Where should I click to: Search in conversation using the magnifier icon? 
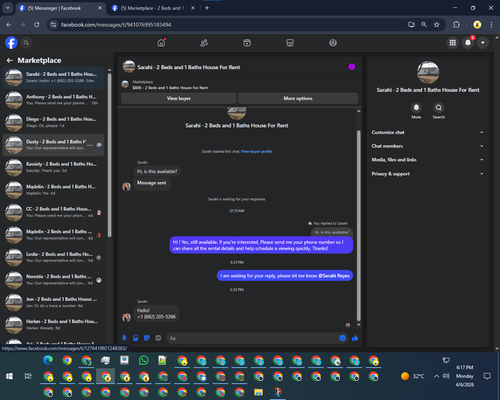click(439, 107)
